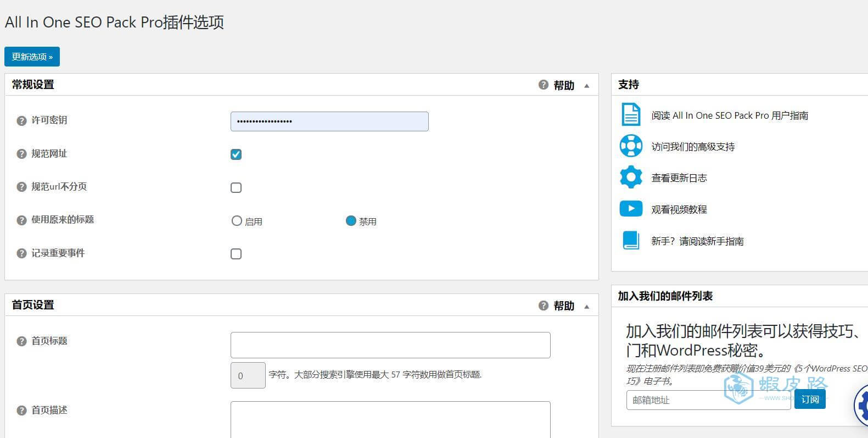Click the 许可密钥 password field

pos(329,121)
